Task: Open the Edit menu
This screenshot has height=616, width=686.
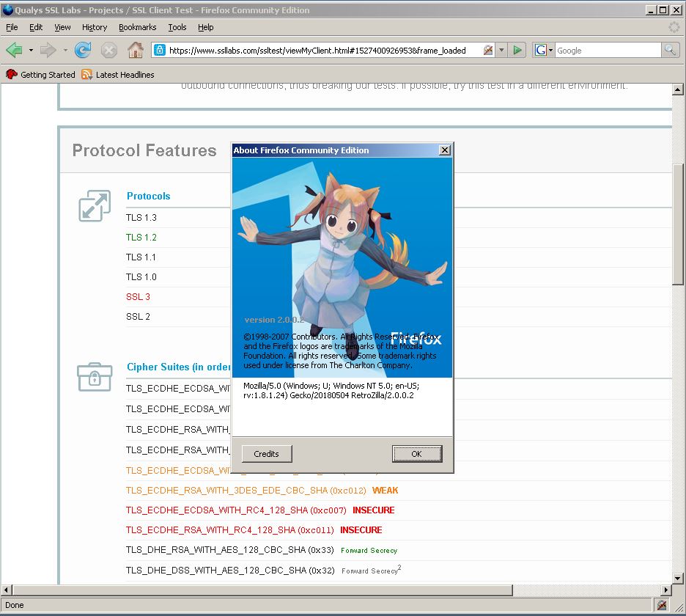Action: [x=36, y=27]
